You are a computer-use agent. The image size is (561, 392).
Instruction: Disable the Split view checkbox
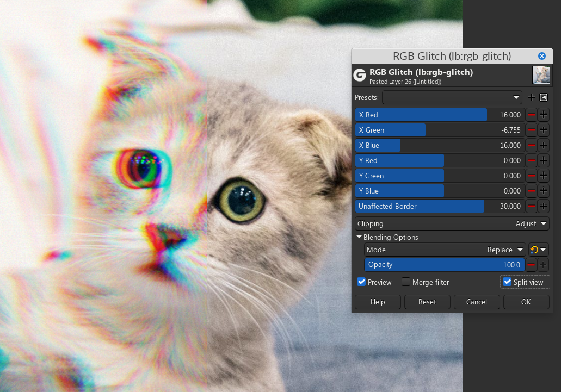507,282
